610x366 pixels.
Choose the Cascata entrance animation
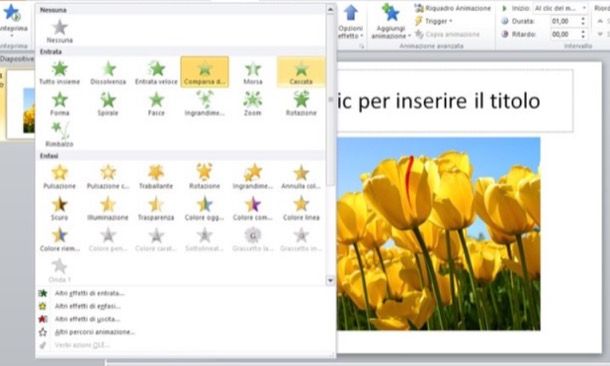(301, 72)
